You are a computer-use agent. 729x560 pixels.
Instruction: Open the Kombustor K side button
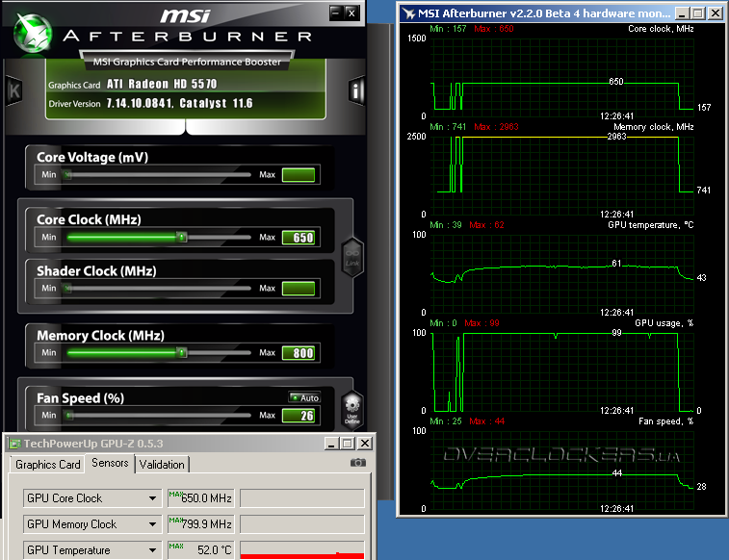click(14, 90)
